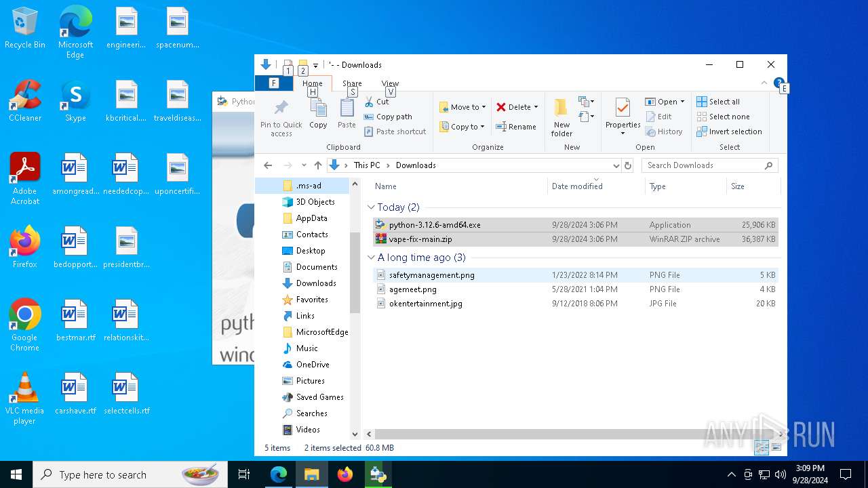Viewport: 868px width, 488px height.
Task: Click the Copy ribbon icon
Action: (x=318, y=113)
